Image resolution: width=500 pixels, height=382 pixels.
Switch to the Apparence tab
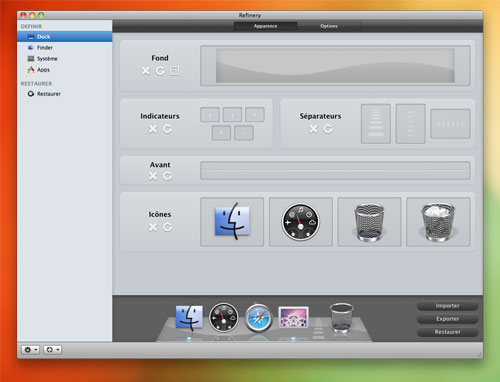coord(265,26)
